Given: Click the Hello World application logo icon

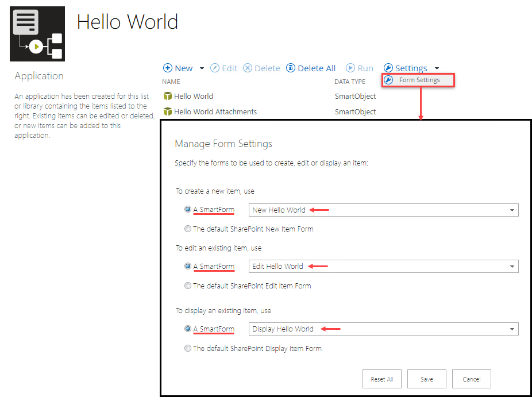Looking at the screenshot, I should 37,34.
